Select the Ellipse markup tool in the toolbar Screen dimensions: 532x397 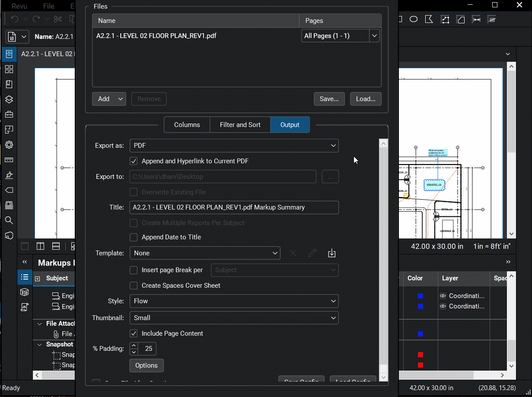(x=414, y=19)
